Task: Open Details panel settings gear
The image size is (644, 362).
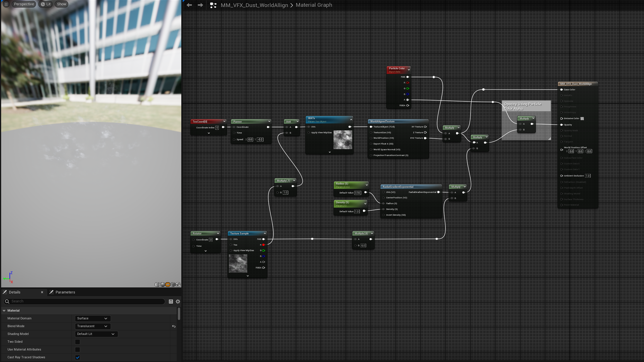Action: (178, 301)
